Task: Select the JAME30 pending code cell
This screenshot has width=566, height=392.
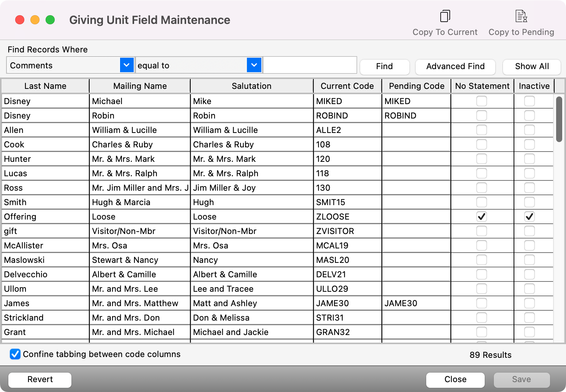Action: [416, 303]
